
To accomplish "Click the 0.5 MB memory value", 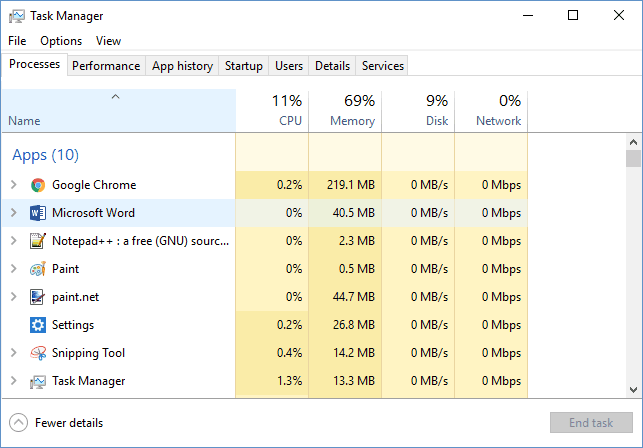I will click(x=356, y=269).
